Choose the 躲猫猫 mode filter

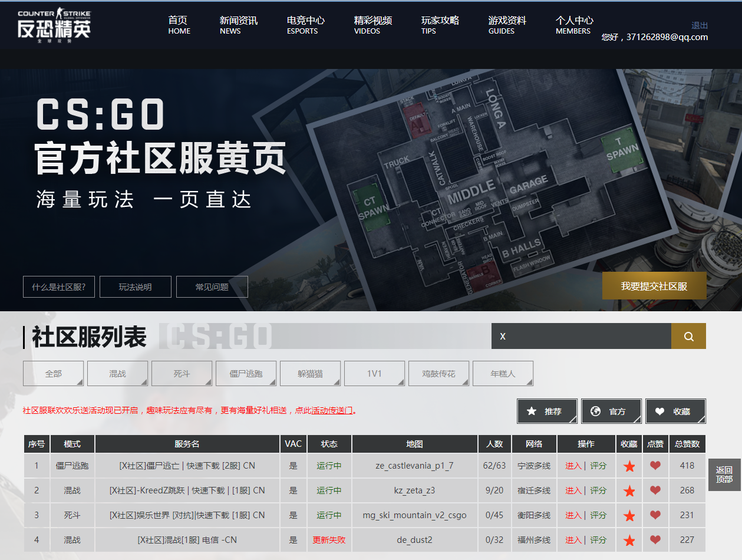[310, 374]
